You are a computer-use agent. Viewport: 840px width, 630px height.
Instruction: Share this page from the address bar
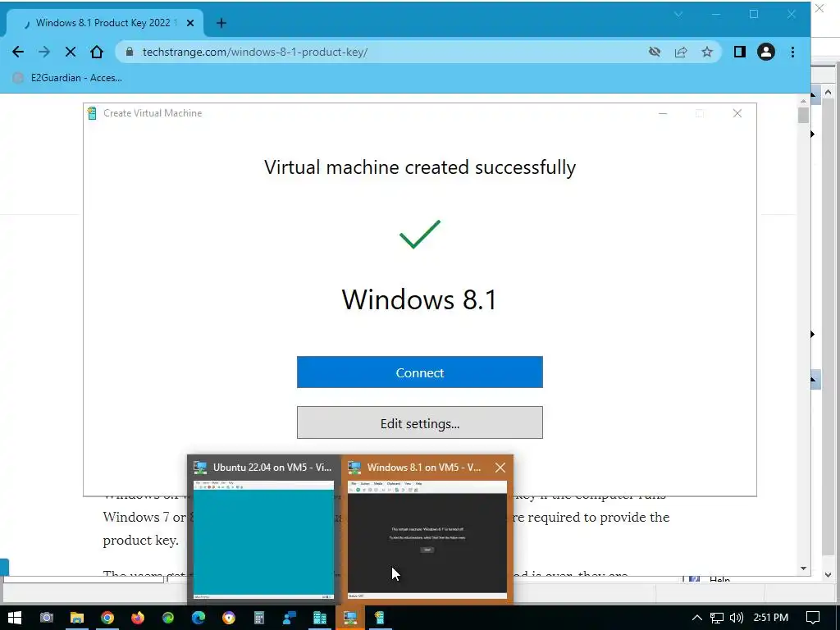point(681,52)
